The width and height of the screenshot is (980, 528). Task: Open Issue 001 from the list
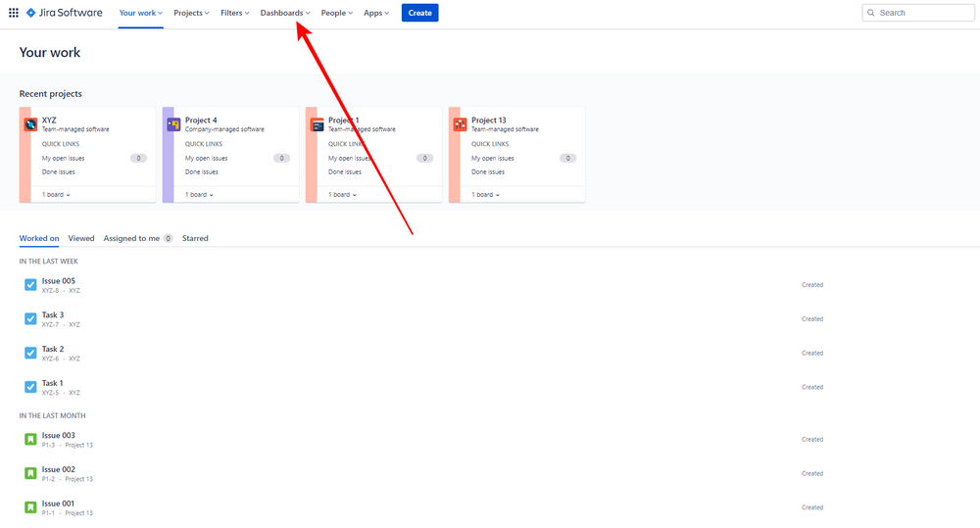(x=58, y=503)
